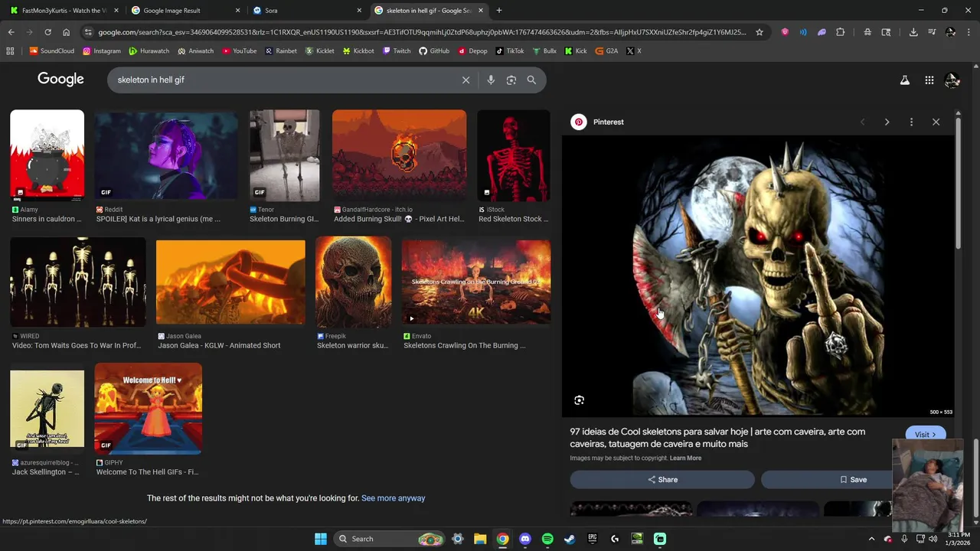This screenshot has height=551, width=980.
Task: Clear the search query with the X icon
Action: 465,80
